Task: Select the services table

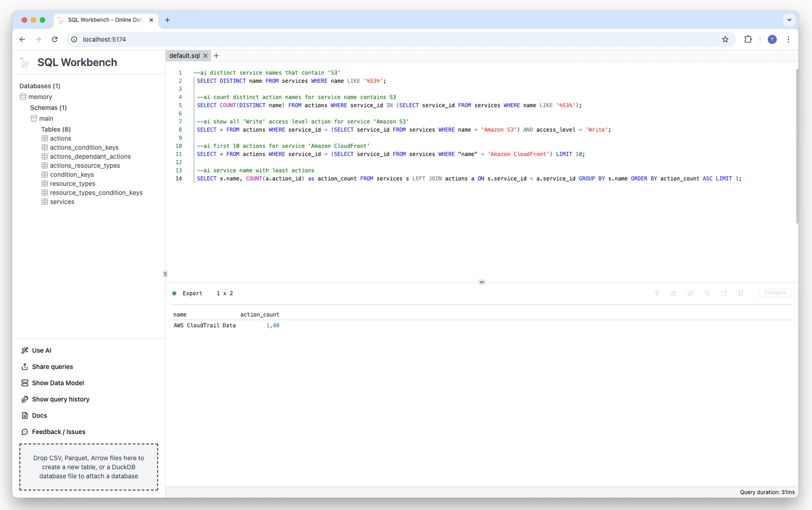Action: (62, 202)
